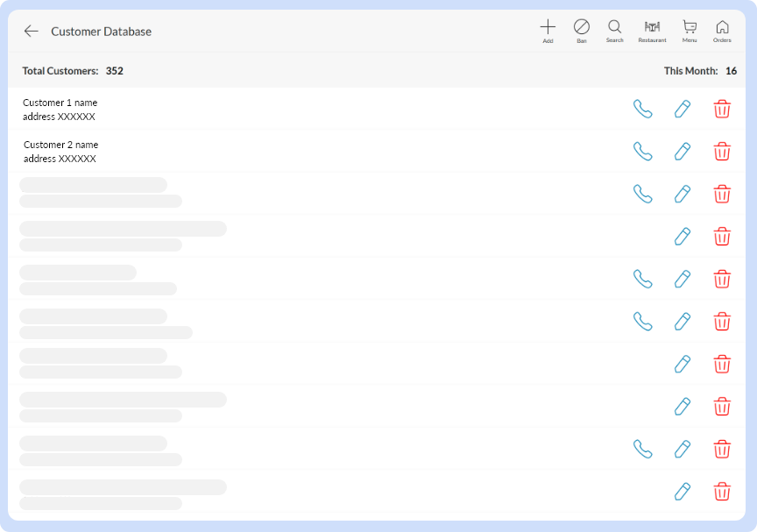Click the phone icon in third row
The image size is (757, 532).
(643, 194)
